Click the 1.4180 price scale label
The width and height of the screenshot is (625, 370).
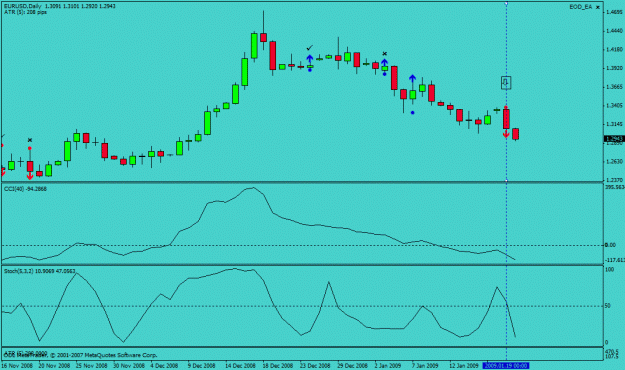tap(614, 49)
